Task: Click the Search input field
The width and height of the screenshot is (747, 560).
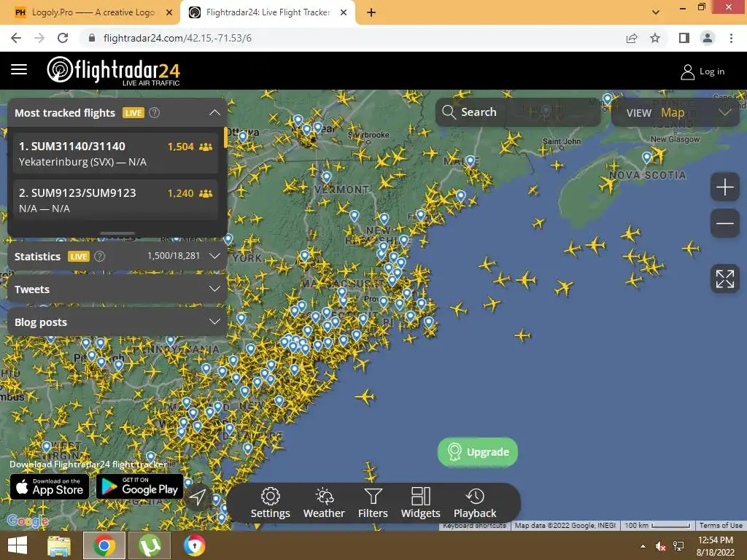Action: [x=518, y=112]
